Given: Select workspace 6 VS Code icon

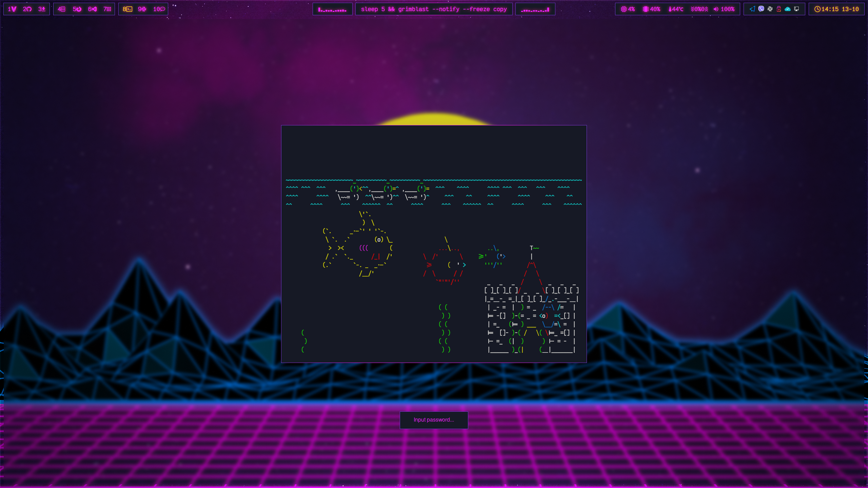Looking at the screenshot, I should click(93, 9).
